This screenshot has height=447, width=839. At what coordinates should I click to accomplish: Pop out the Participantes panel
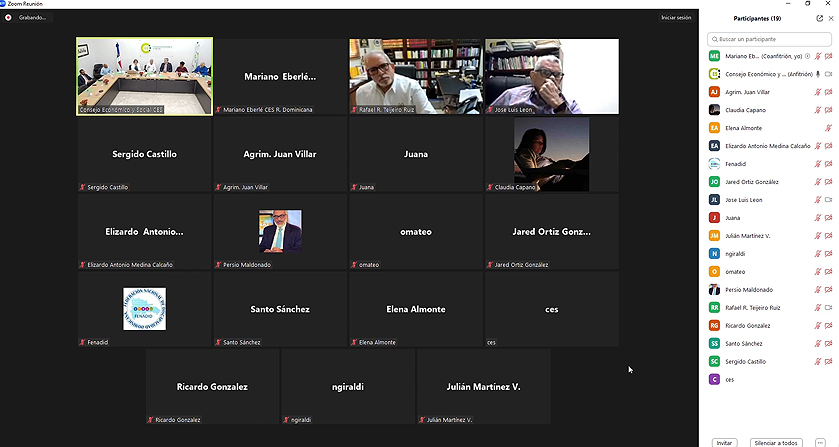(x=819, y=18)
